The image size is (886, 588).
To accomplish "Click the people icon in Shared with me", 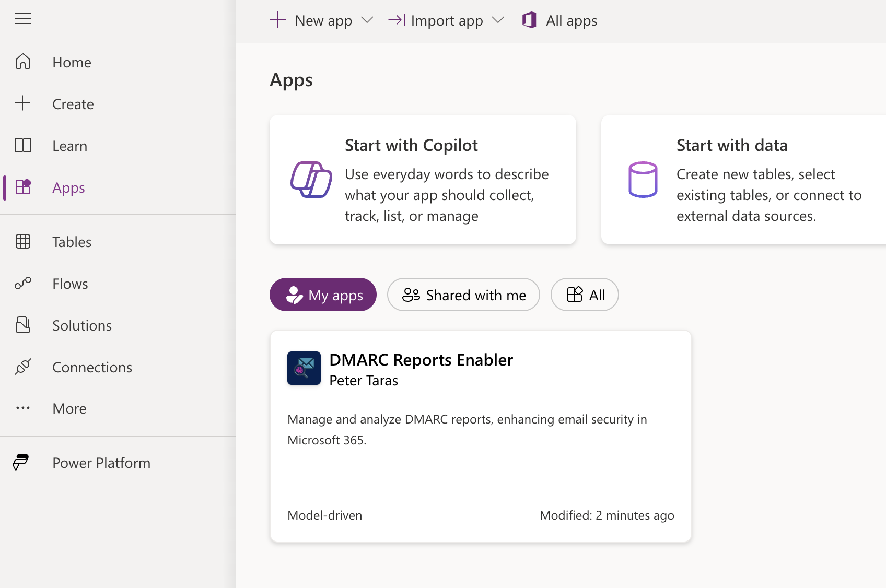I will tap(411, 295).
